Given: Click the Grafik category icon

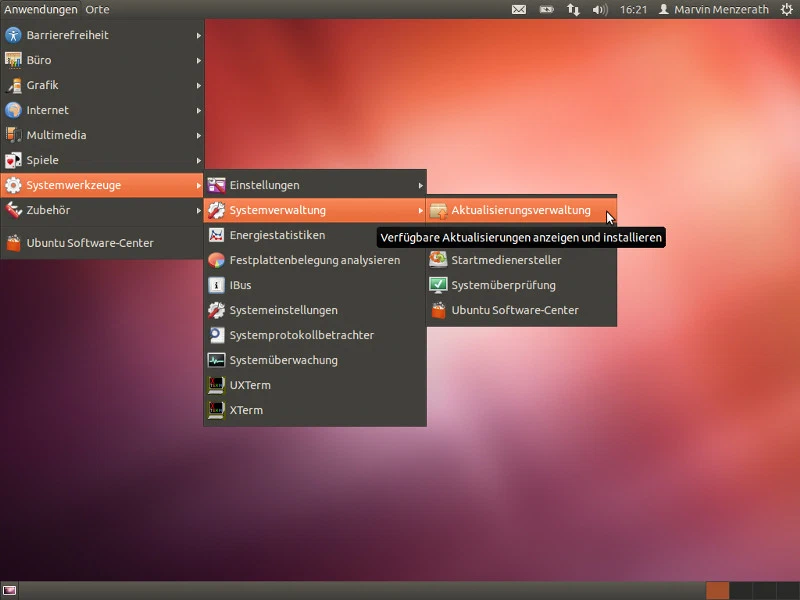Looking at the screenshot, I should pyautogui.click(x=13, y=85).
